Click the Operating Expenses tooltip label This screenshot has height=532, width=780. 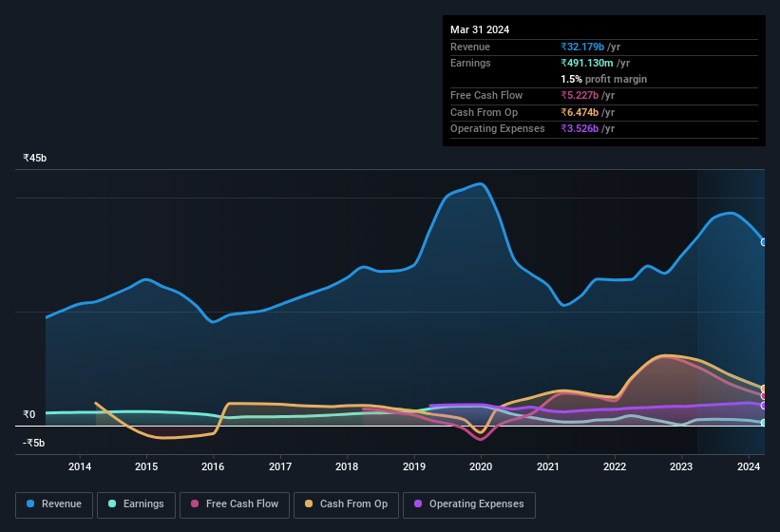coord(498,128)
